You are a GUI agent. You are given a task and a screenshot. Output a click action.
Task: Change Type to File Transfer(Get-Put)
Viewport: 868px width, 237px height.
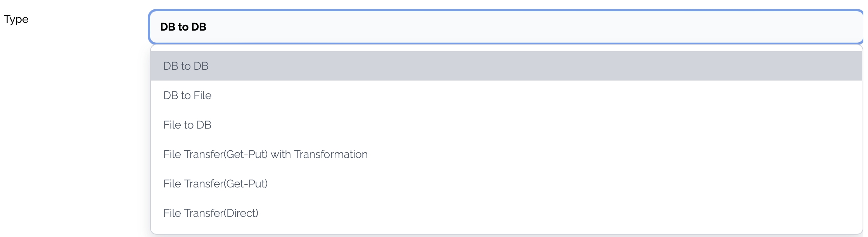pos(216,184)
